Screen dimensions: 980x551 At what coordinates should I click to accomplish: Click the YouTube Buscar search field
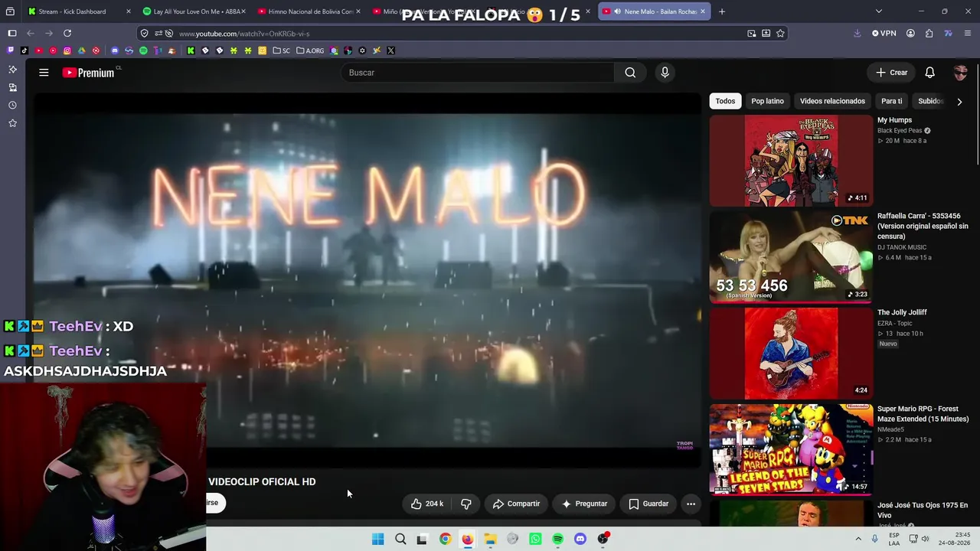pyautogui.click(x=478, y=73)
